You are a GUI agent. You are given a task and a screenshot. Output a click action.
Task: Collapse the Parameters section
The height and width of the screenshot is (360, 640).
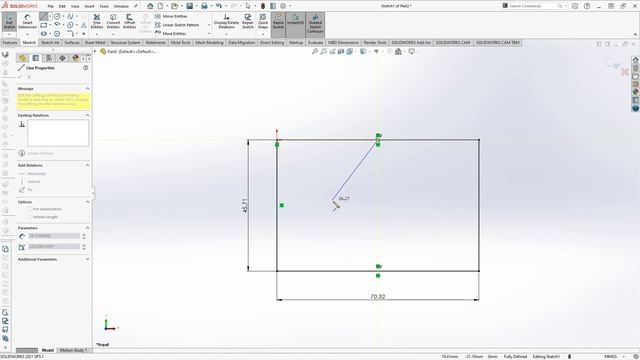coord(87,228)
